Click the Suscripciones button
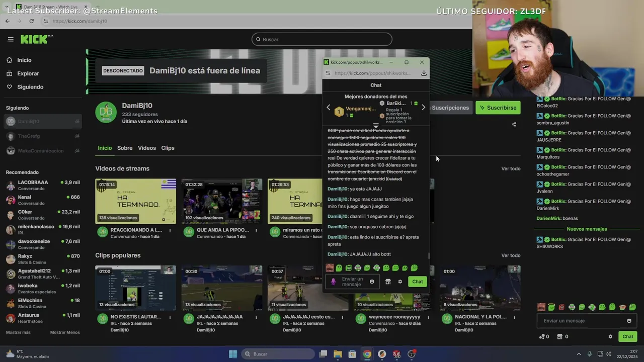 pos(450,108)
